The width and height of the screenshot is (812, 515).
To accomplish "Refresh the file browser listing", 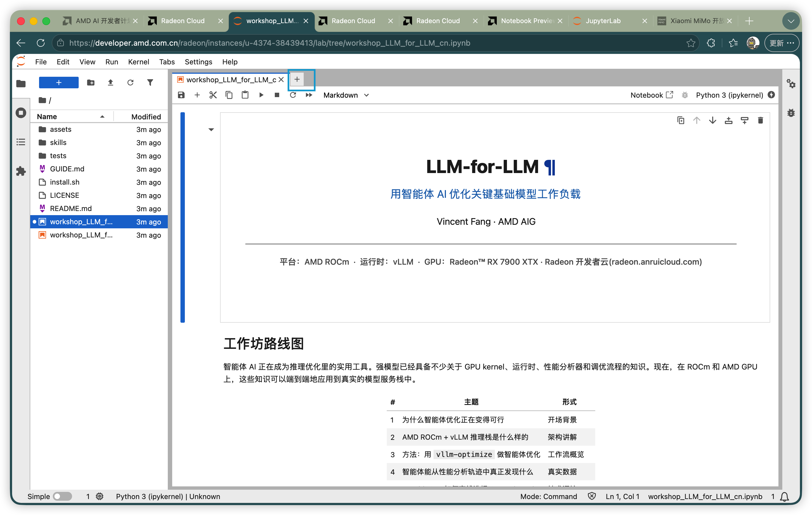I will 130,83.
